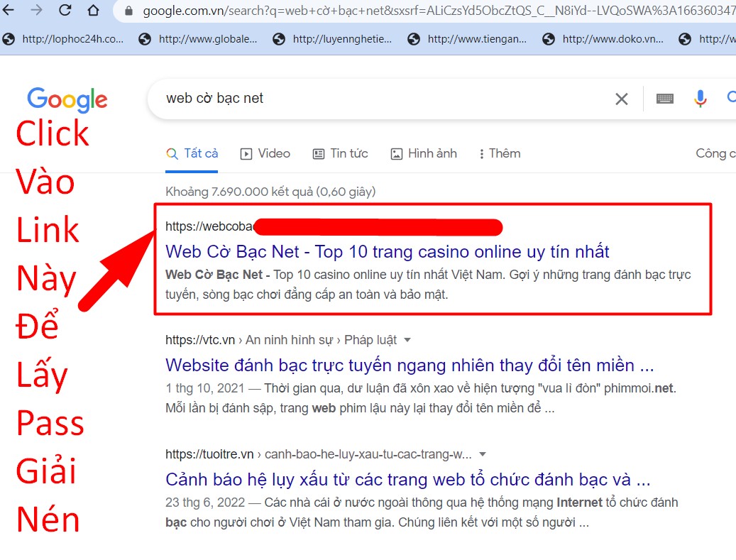
Task: Switch to the Video tab
Action: [265, 153]
